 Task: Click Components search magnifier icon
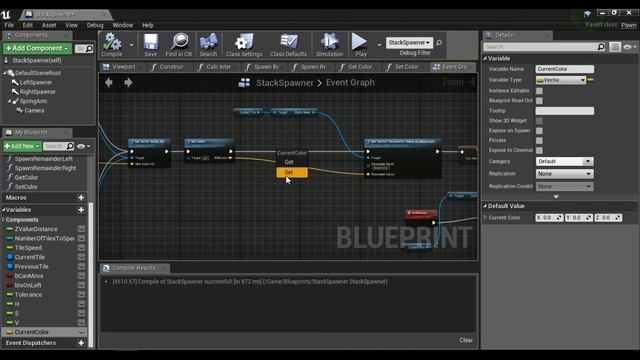coord(89,49)
